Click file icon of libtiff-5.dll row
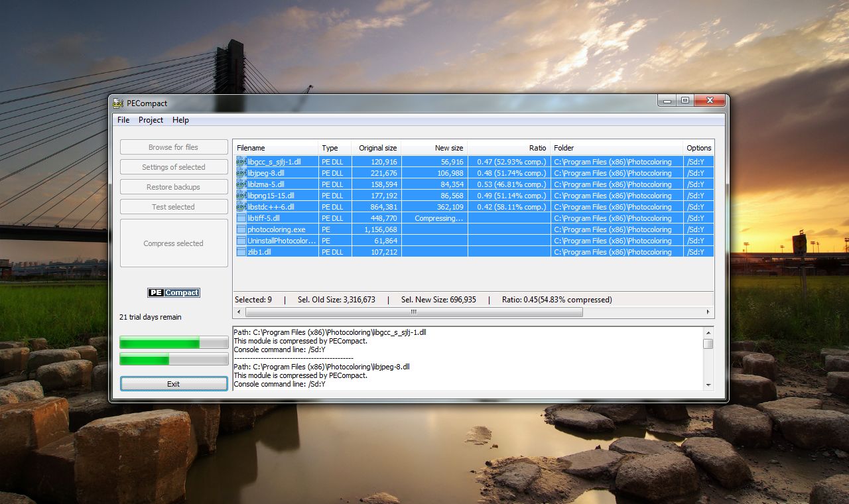 pyautogui.click(x=241, y=218)
